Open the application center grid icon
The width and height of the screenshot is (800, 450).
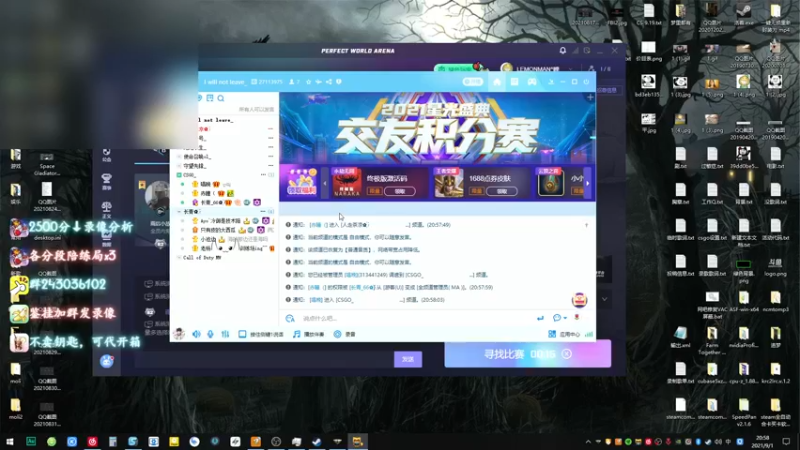552,334
